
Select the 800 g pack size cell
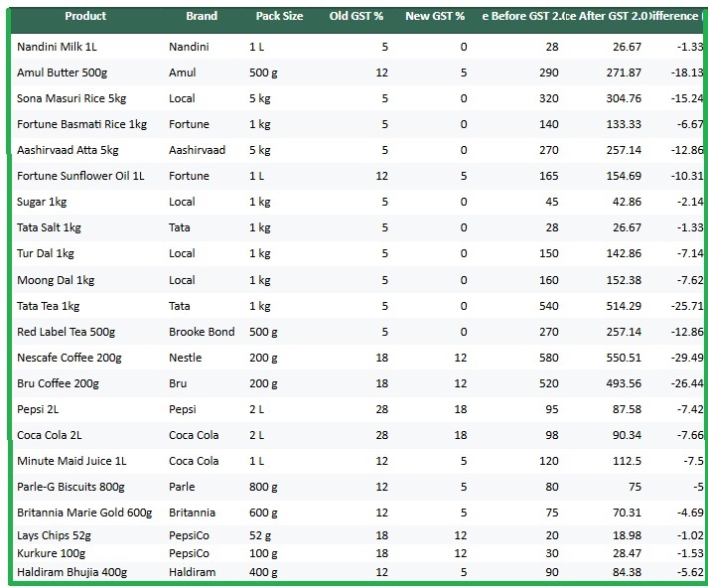(x=264, y=487)
